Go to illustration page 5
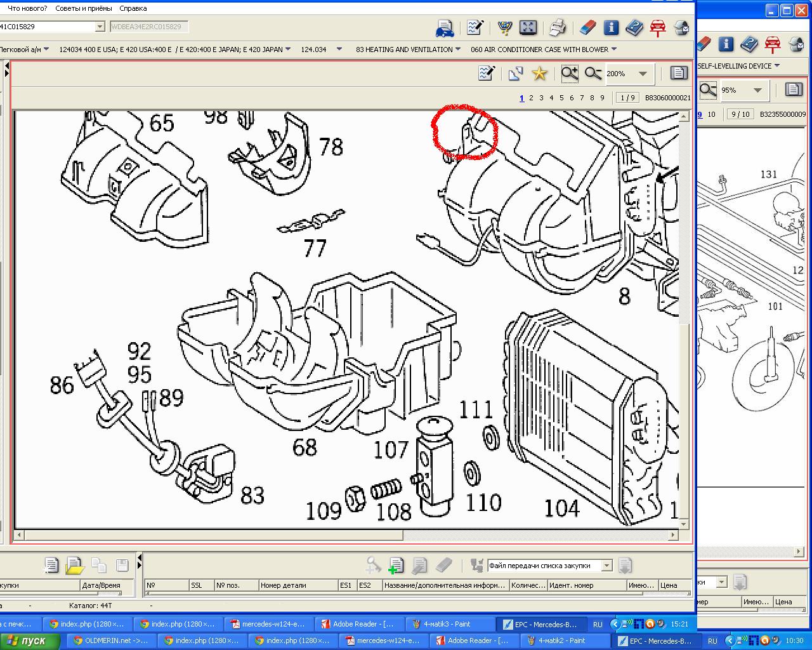 point(561,98)
